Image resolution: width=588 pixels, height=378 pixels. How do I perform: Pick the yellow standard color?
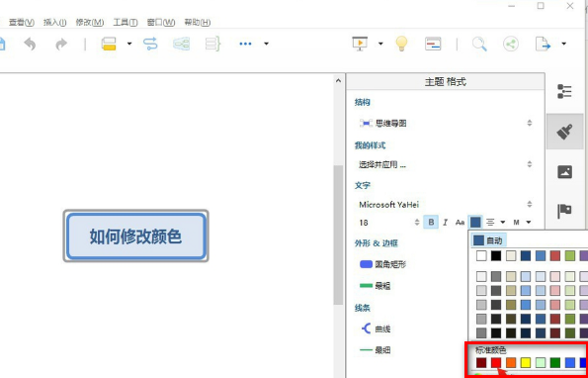pos(526,362)
